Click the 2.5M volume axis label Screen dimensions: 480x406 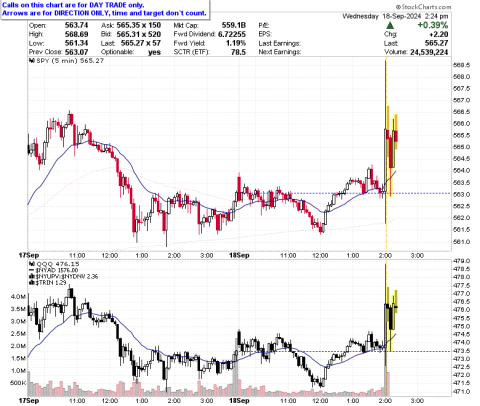click(x=19, y=334)
